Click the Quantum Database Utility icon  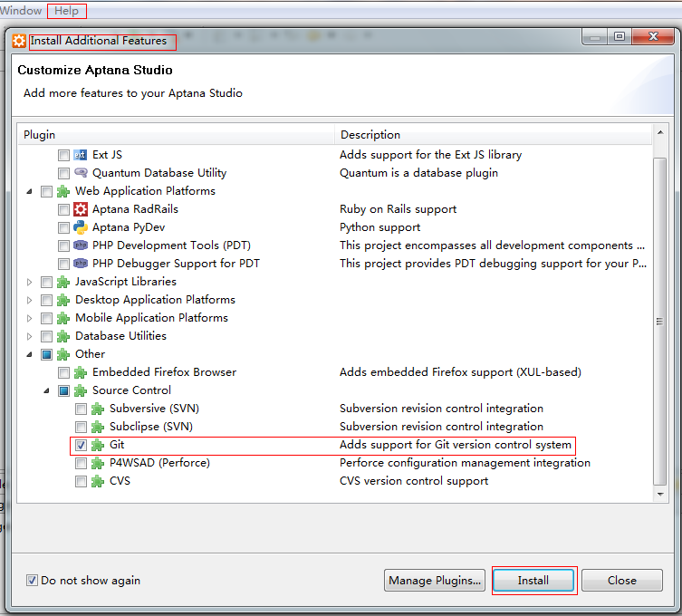pyautogui.click(x=81, y=173)
